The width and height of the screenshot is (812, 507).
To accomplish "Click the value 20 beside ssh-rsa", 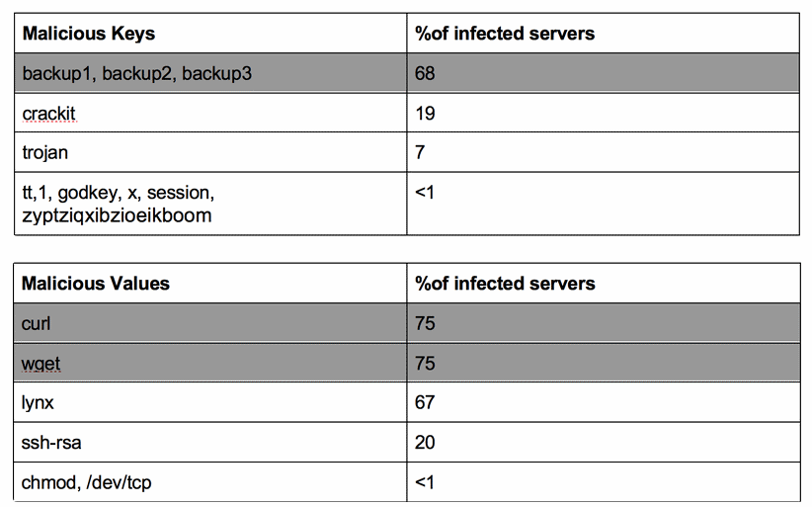I will 425,443.
